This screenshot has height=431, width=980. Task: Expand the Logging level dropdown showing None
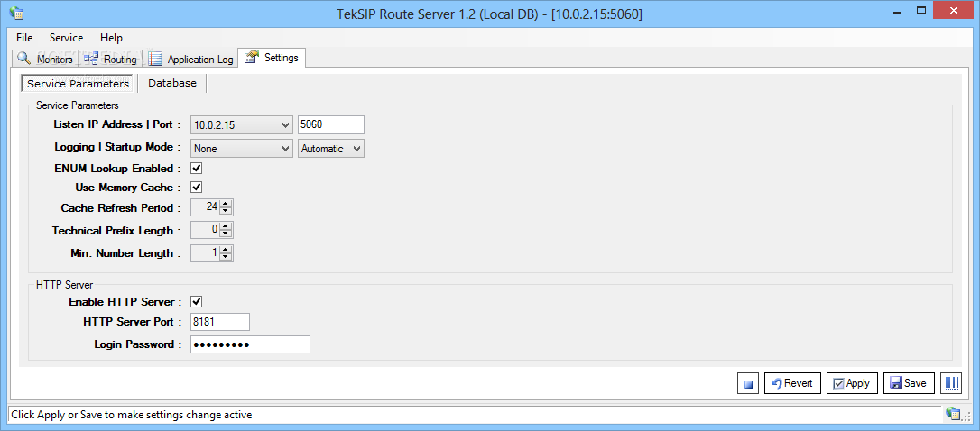point(286,149)
